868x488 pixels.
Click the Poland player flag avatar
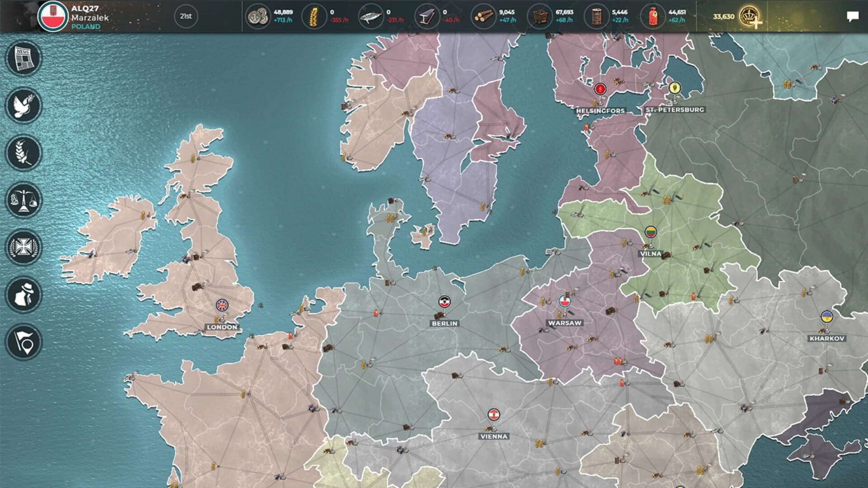(x=54, y=15)
